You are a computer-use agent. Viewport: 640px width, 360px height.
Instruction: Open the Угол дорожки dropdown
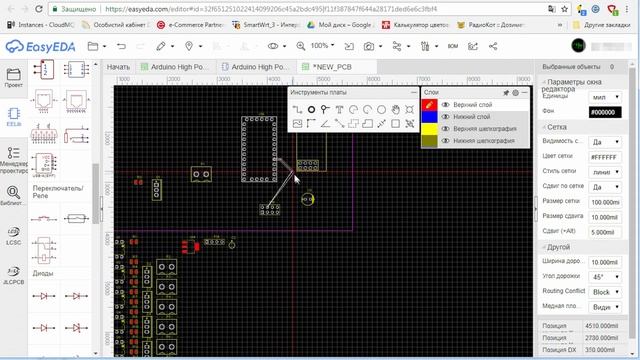coord(605,277)
